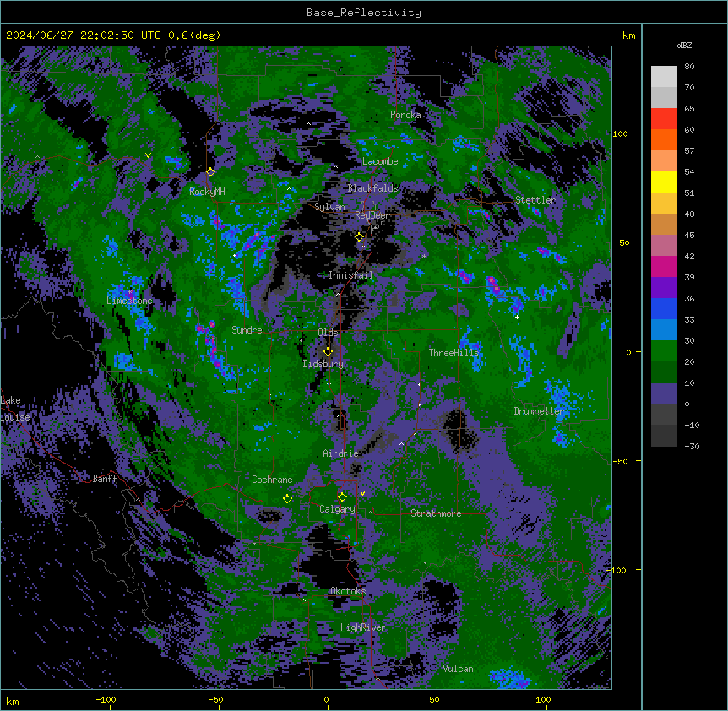Click the yellow V marker northwest of RockyMH
Image resolution: width=728 pixels, height=711 pixels.
(148, 155)
